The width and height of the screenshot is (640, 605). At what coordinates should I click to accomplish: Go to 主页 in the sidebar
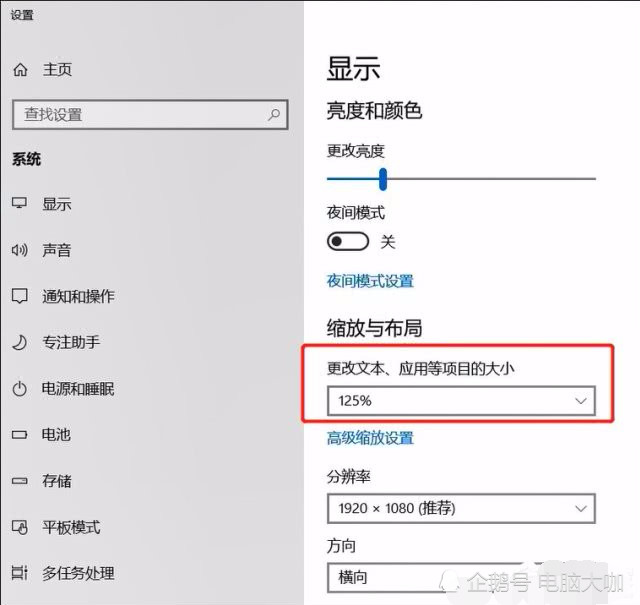coord(58,70)
